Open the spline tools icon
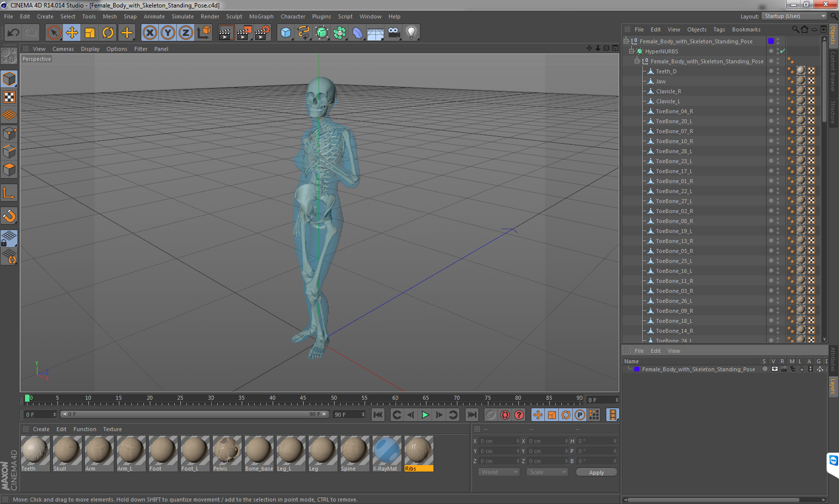The height and width of the screenshot is (504, 839). click(304, 33)
